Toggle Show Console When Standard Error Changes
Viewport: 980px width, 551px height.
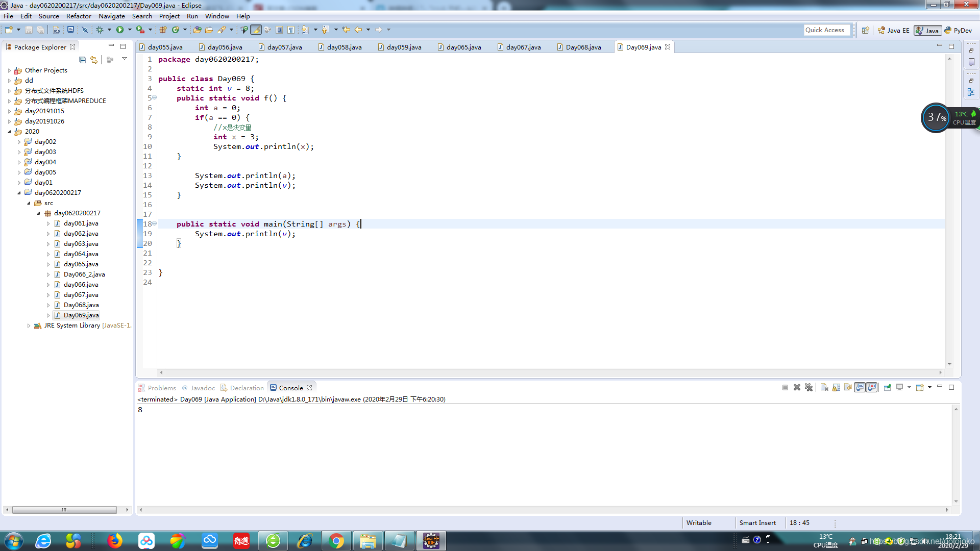(x=872, y=388)
